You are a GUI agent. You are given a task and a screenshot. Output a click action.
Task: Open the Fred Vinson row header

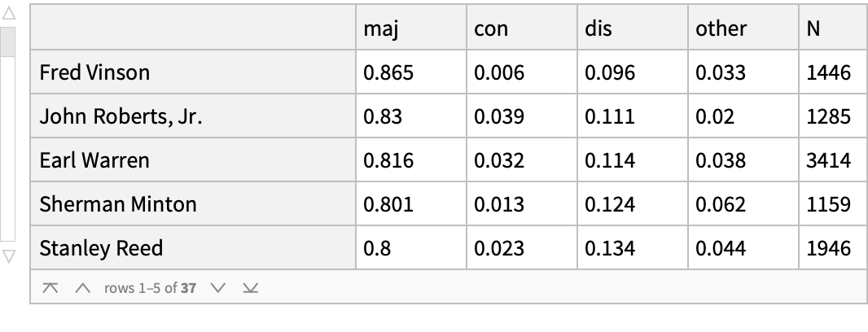pos(193,72)
